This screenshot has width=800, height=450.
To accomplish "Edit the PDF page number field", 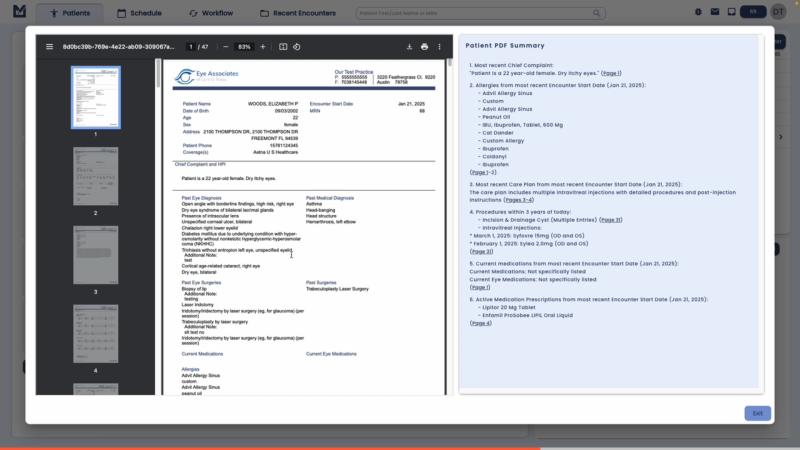I will pos(191,46).
